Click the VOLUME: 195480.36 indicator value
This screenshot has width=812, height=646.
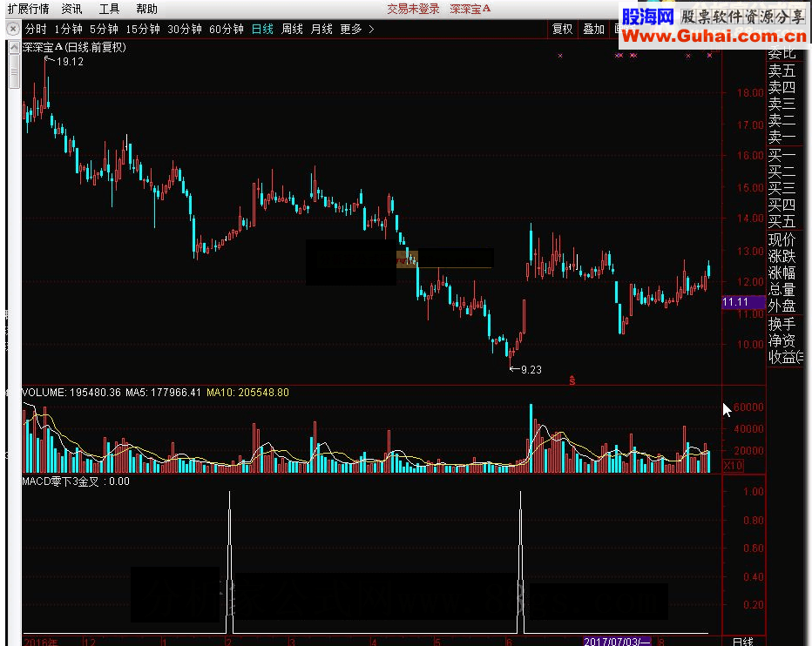click(71, 393)
